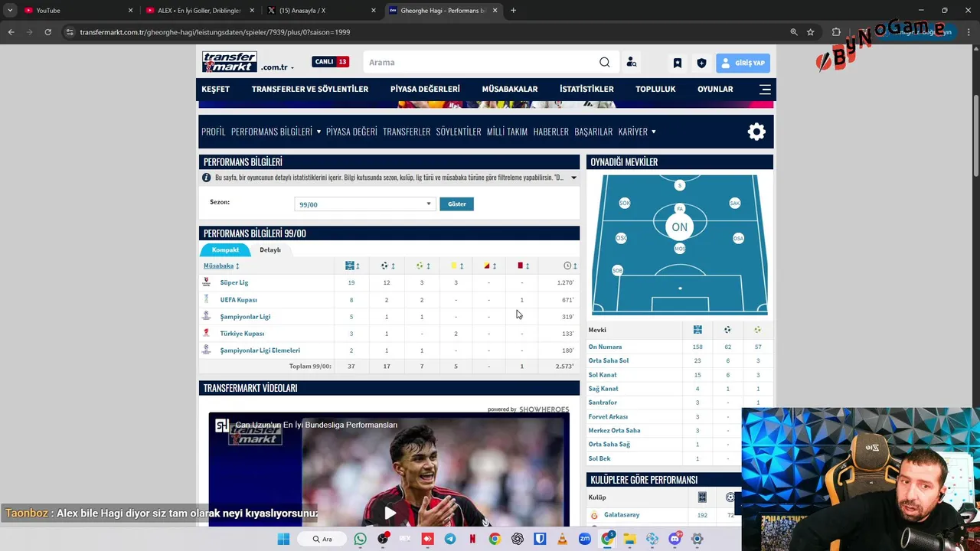Image resolution: width=980 pixels, height=551 pixels.
Task: Expand the Performans Bilgileri submenu arrow
Action: [318, 132]
